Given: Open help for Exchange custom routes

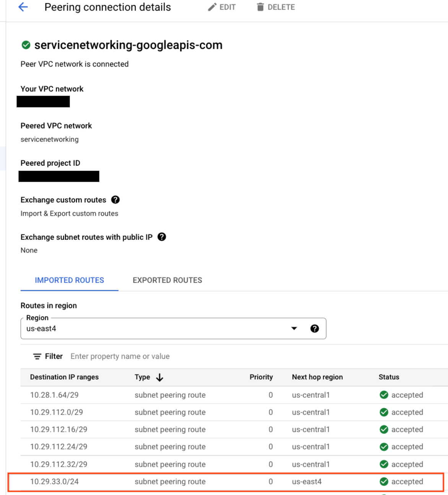Looking at the screenshot, I should [x=115, y=200].
